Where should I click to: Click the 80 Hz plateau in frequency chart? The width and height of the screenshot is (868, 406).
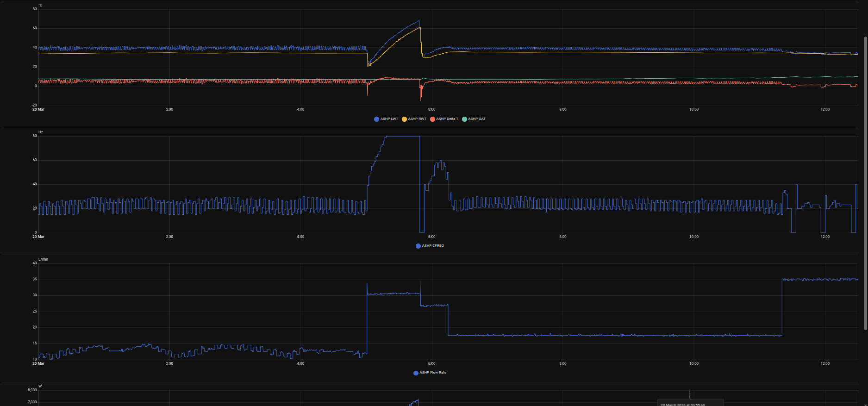click(x=403, y=136)
